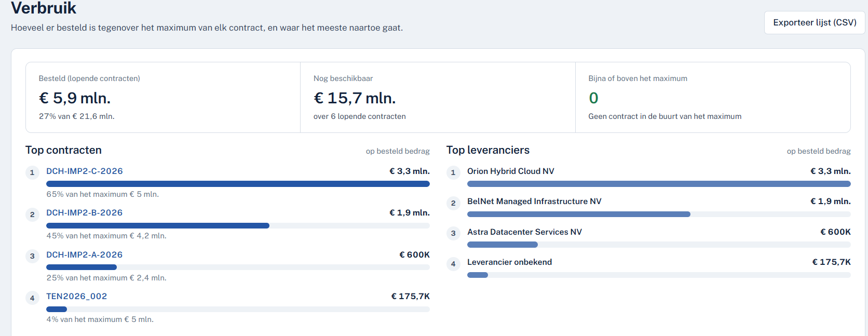Screen dimensions: 868x336
Task: Click the 27% van € 21,6 mln. text
Action: [77, 116]
